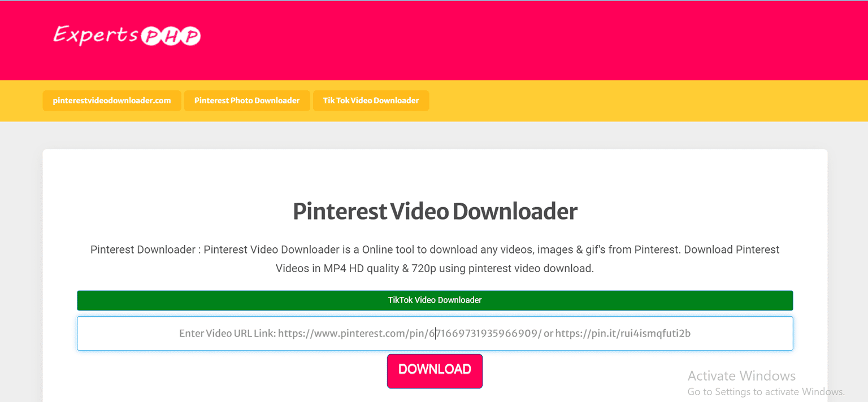Click the Pinterest Video Downloader heading
This screenshot has height=402, width=868.
(x=435, y=211)
